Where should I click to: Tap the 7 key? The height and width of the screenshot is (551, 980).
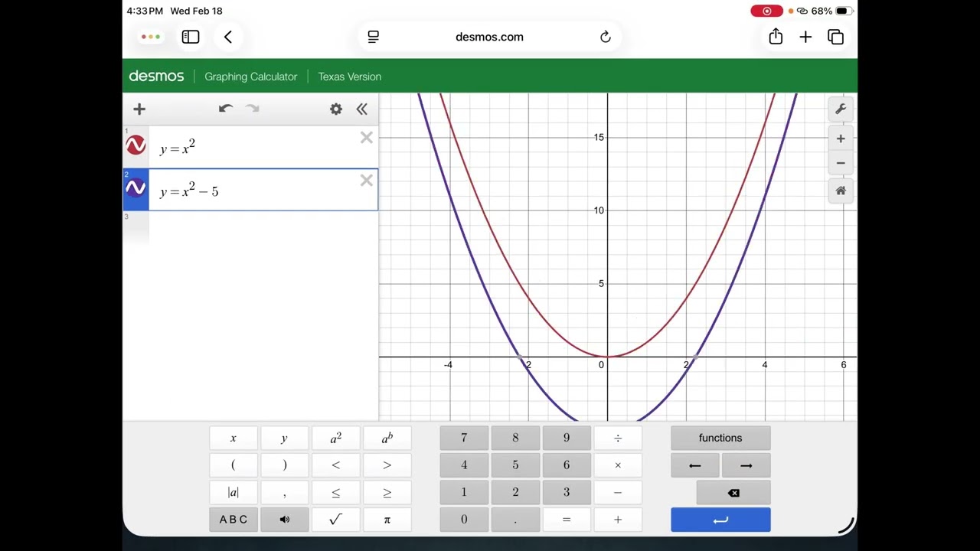pos(464,438)
